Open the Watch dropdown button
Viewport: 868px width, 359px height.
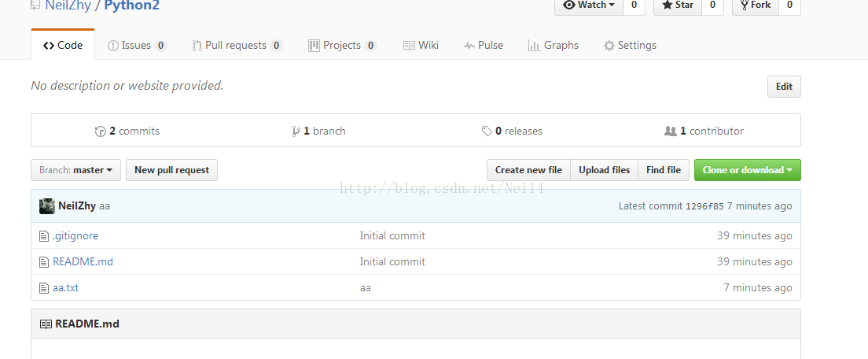tap(589, 6)
